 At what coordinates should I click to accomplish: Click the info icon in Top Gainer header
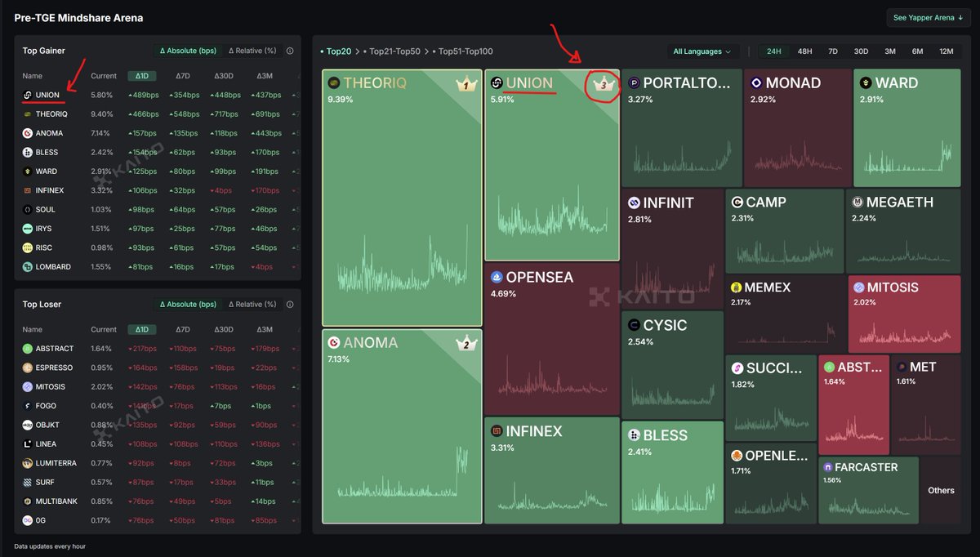(x=290, y=51)
